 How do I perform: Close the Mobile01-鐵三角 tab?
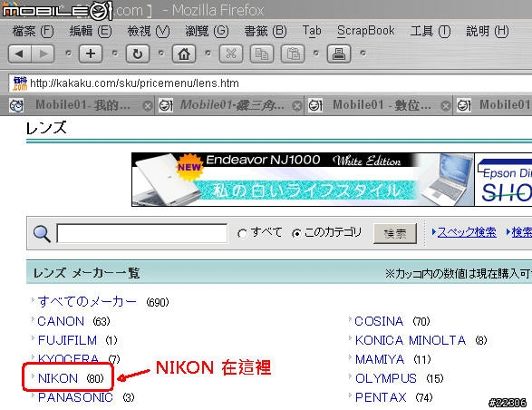pos(297,106)
